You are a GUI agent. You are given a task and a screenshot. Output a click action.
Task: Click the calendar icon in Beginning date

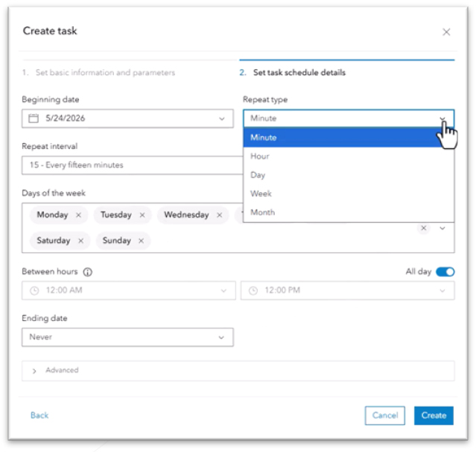pos(34,118)
